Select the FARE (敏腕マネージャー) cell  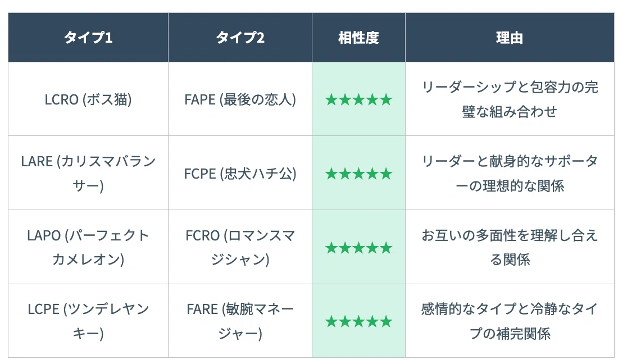point(240,321)
